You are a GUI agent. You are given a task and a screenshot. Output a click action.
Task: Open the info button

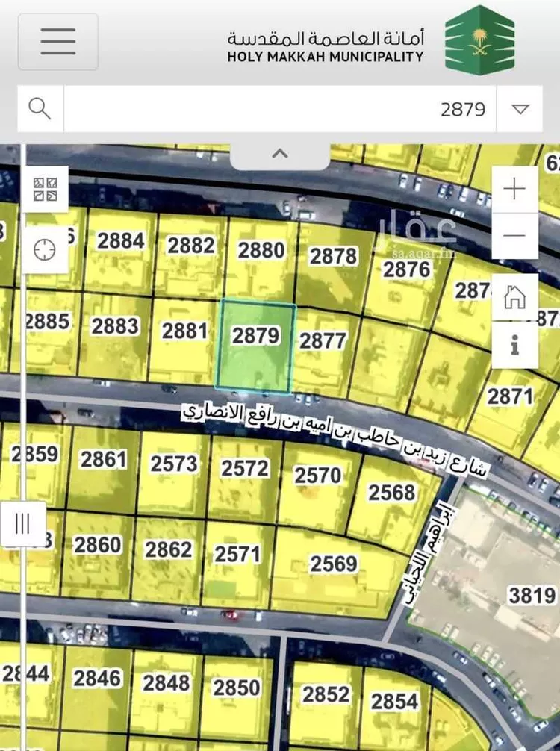[x=514, y=345]
